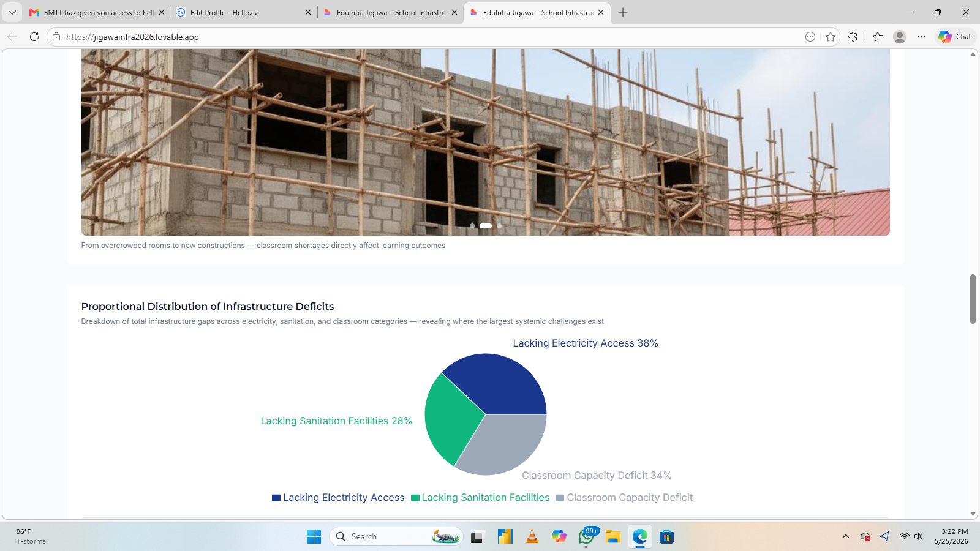Toggle Lacking Sanitation Facilities legend item
Viewport: 980px width, 551px height.
tap(480, 498)
